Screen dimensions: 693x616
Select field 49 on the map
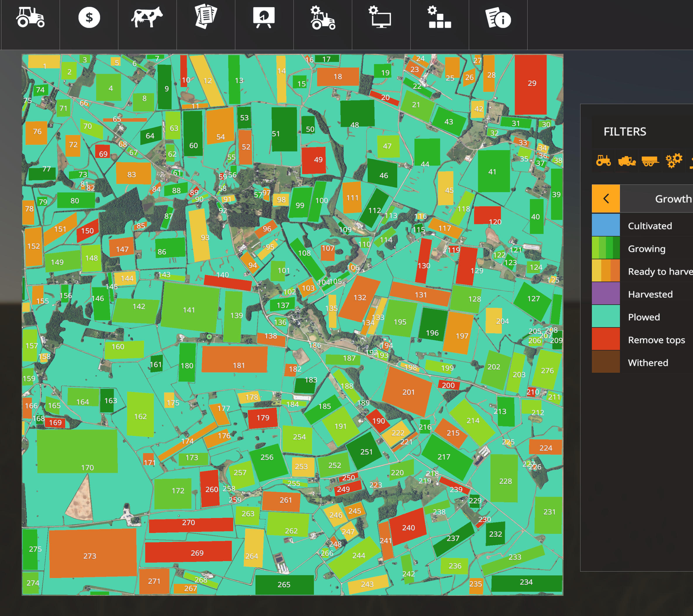314,161
